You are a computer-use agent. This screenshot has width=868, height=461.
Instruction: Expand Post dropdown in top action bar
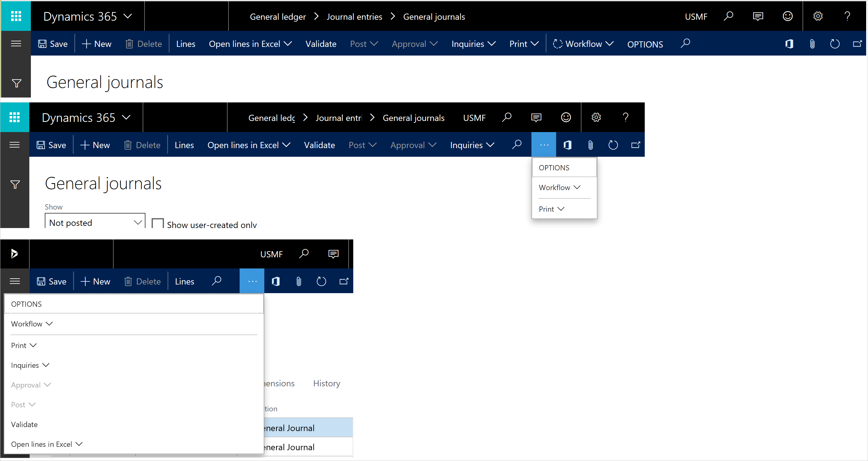(x=364, y=44)
